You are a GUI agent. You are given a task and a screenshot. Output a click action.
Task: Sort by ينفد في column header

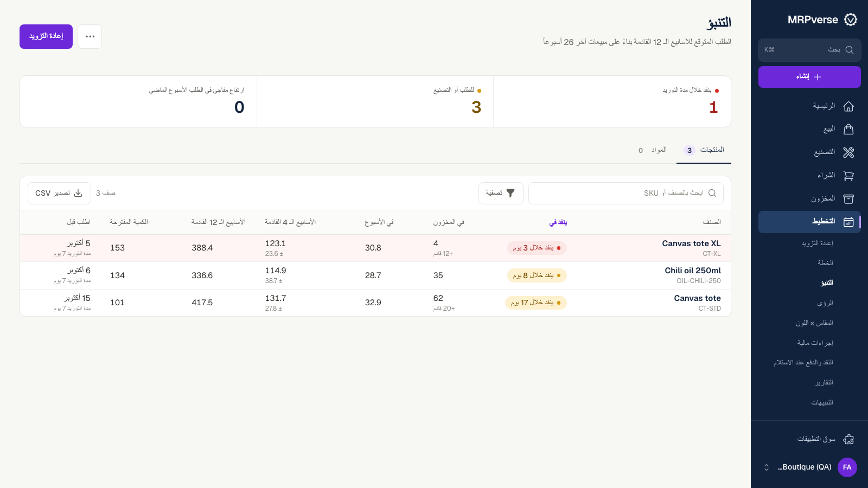558,222
